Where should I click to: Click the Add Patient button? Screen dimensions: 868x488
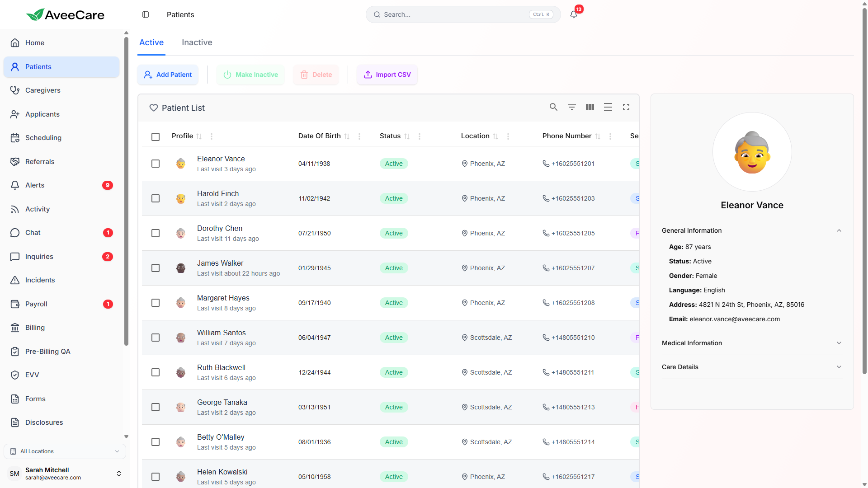point(167,75)
